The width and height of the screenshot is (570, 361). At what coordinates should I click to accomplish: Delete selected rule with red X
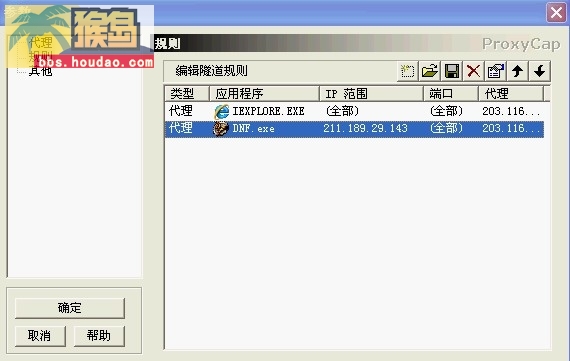click(473, 71)
